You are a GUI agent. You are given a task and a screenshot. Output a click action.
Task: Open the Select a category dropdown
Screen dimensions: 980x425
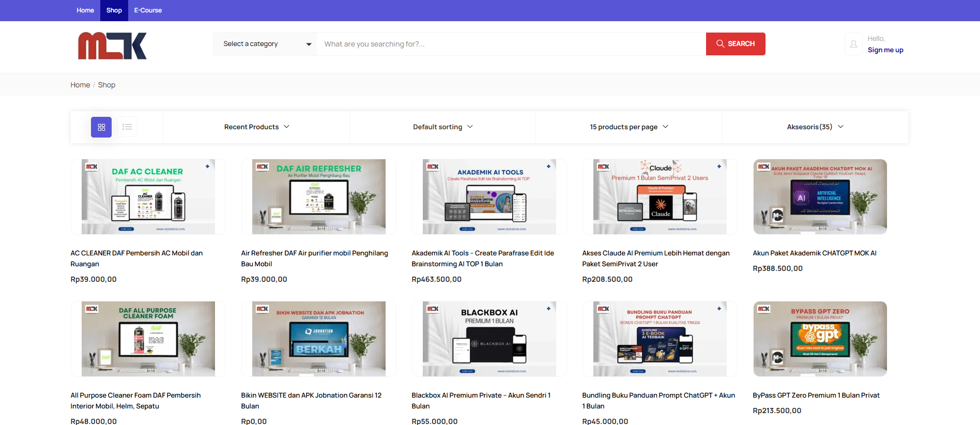[265, 44]
